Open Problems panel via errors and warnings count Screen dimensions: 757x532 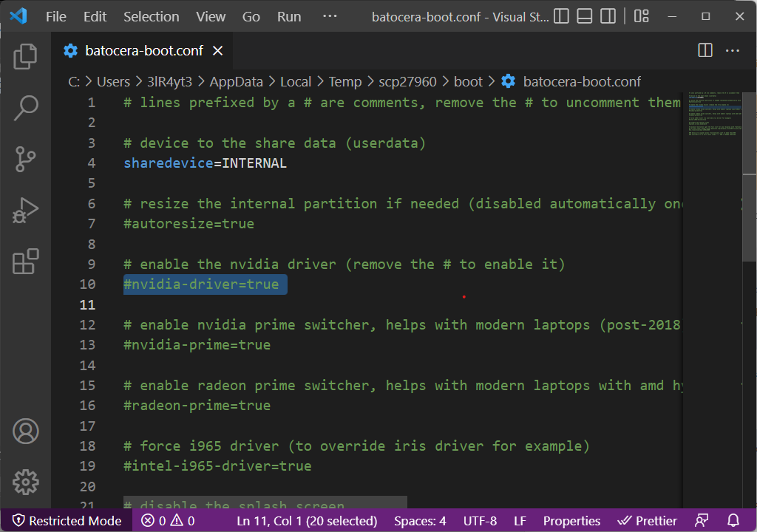[x=168, y=520]
